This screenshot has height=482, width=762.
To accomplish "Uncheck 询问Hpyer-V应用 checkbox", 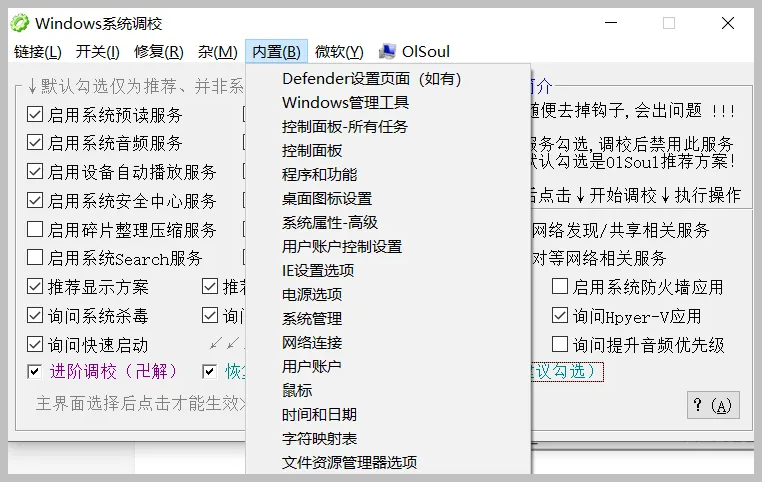I will click(x=560, y=315).
